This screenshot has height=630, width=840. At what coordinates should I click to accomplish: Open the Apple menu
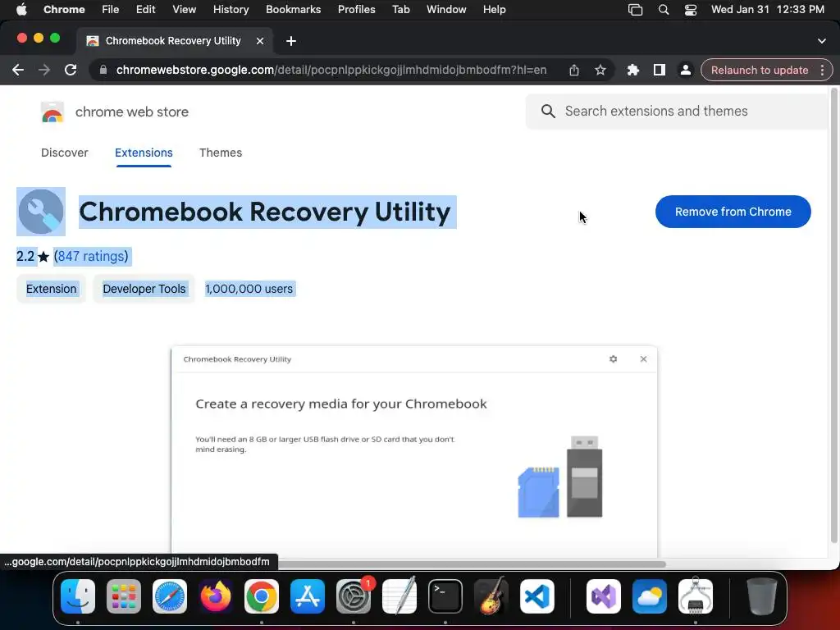(x=21, y=10)
